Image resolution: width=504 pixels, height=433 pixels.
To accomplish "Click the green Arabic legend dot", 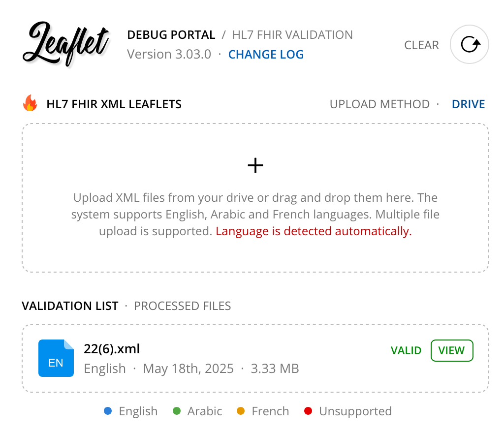I will pyautogui.click(x=177, y=411).
